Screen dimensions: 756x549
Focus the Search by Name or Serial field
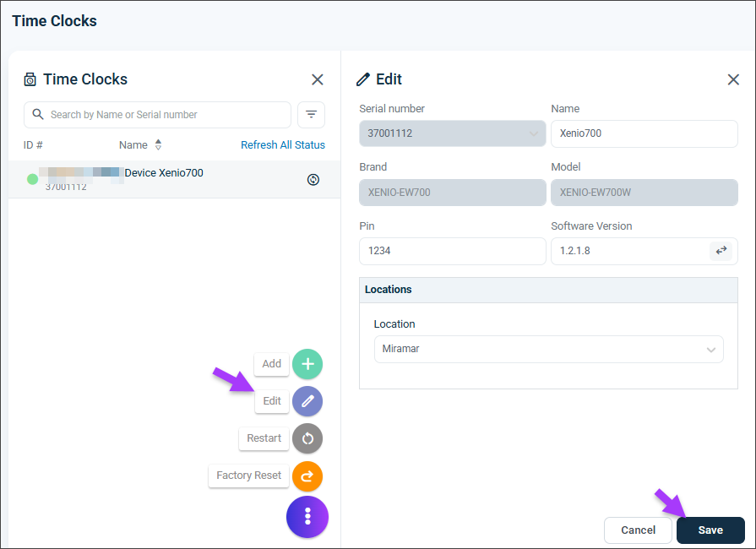coord(157,115)
